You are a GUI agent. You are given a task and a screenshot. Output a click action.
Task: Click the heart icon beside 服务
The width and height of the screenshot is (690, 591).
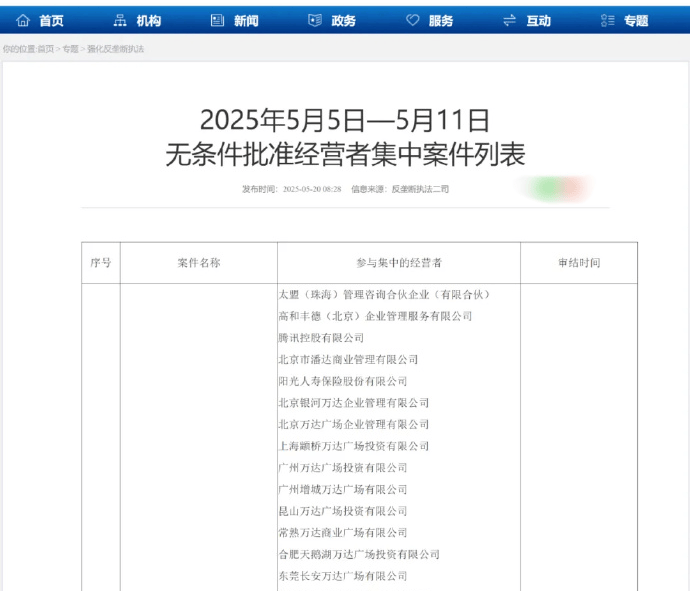(x=412, y=20)
